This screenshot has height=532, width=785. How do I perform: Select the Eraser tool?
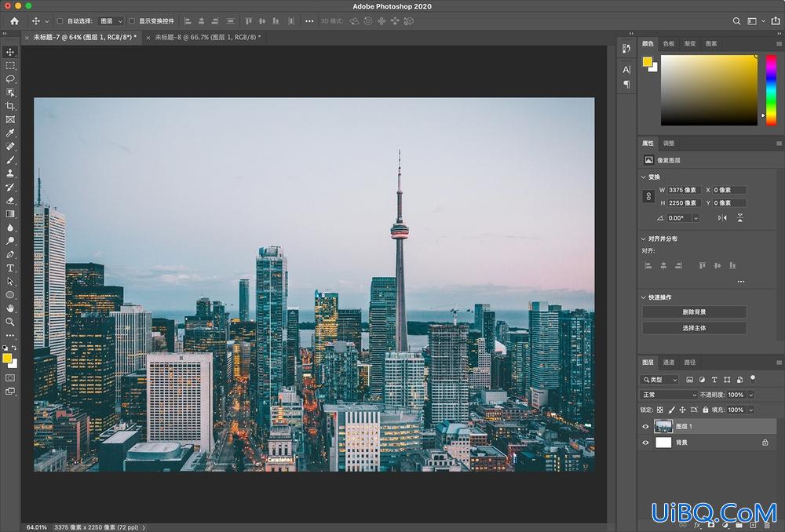[10, 201]
